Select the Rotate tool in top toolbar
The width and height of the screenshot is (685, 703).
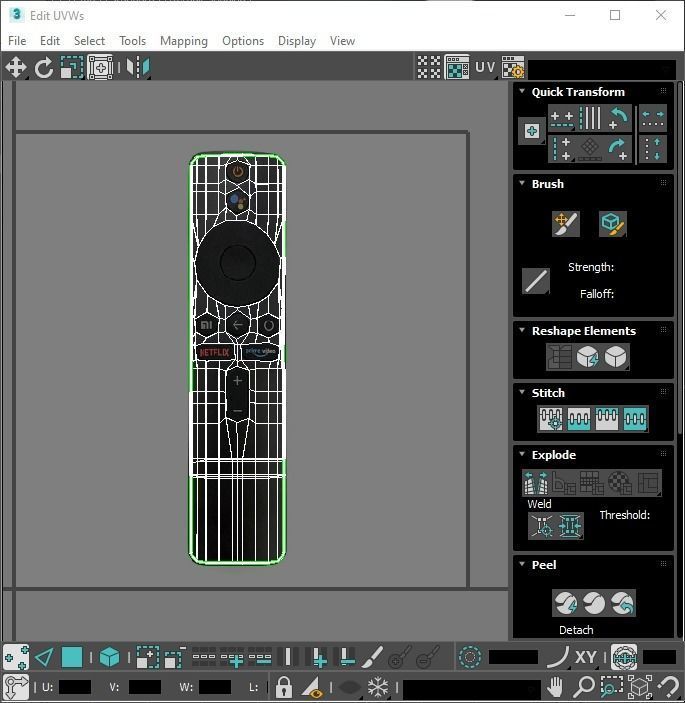coord(43,68)
